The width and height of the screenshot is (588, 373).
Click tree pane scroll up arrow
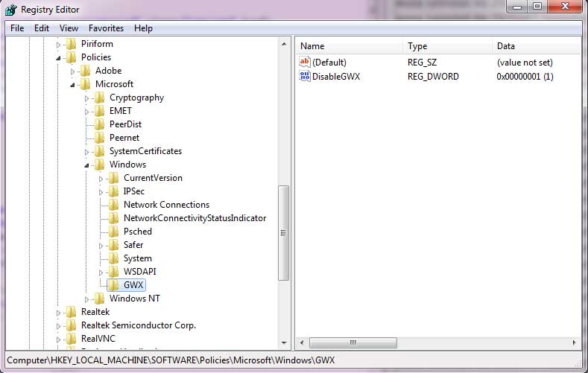click(284, 44)
